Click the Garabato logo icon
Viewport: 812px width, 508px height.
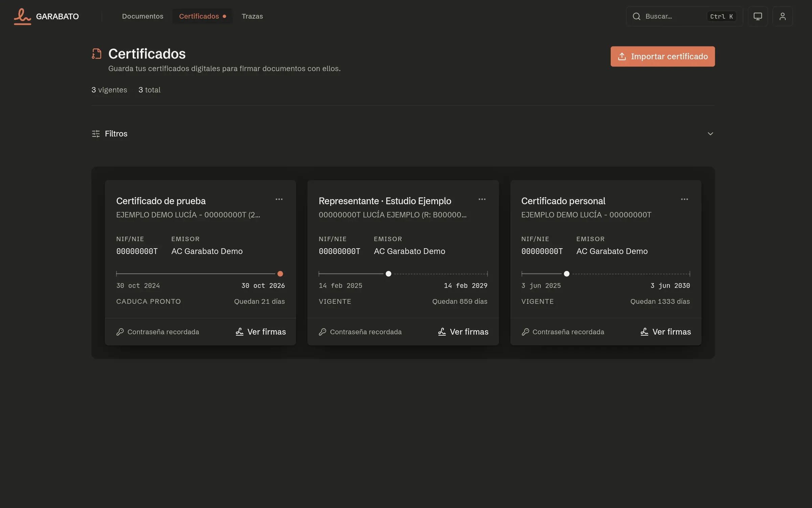[22, 16]
